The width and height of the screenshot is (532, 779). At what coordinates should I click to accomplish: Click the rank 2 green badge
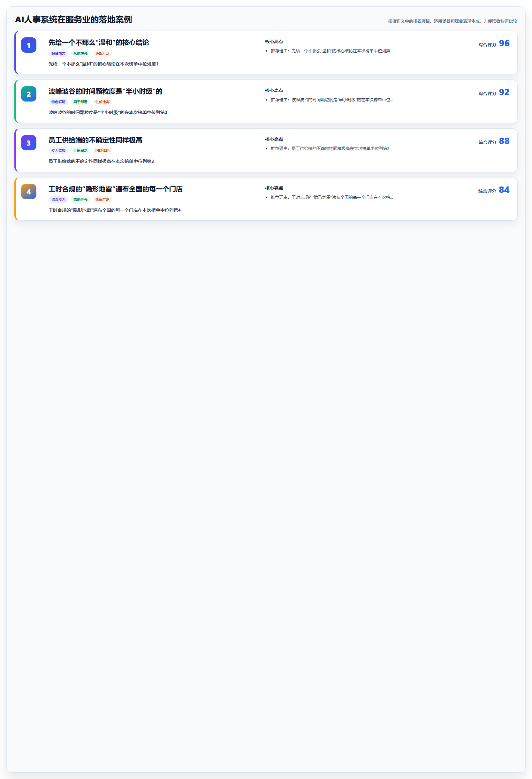28,94
